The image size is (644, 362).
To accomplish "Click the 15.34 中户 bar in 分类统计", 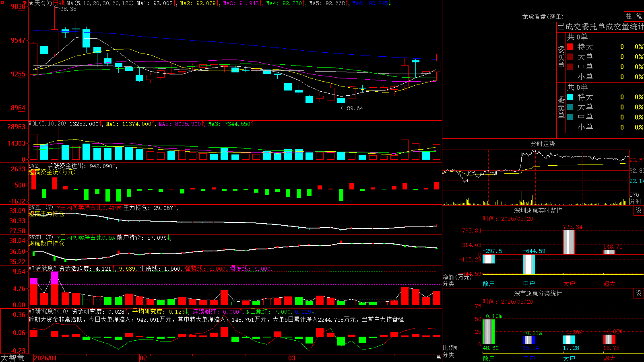I will click(x=529, y=340).
